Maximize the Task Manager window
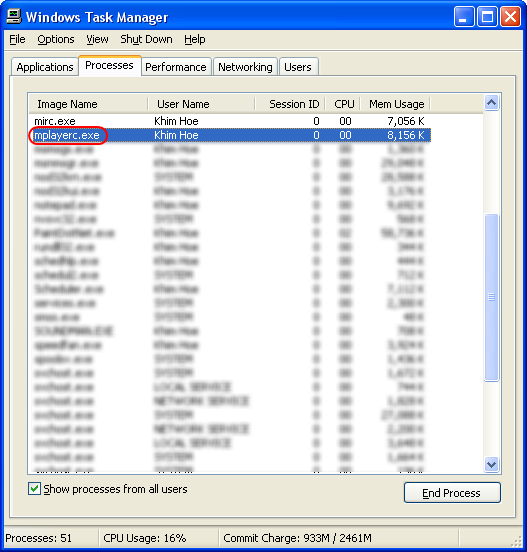 (487, 17)
